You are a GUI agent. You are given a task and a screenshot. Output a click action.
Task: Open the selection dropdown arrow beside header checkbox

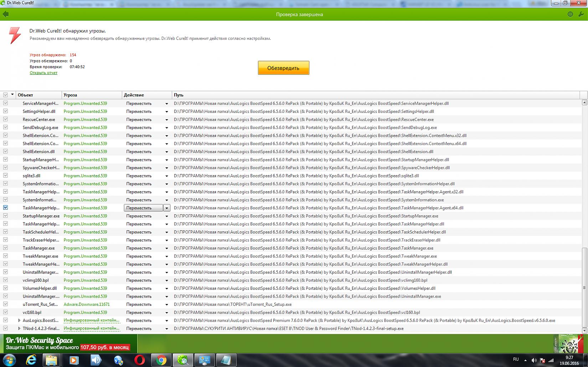coord(12,95)
